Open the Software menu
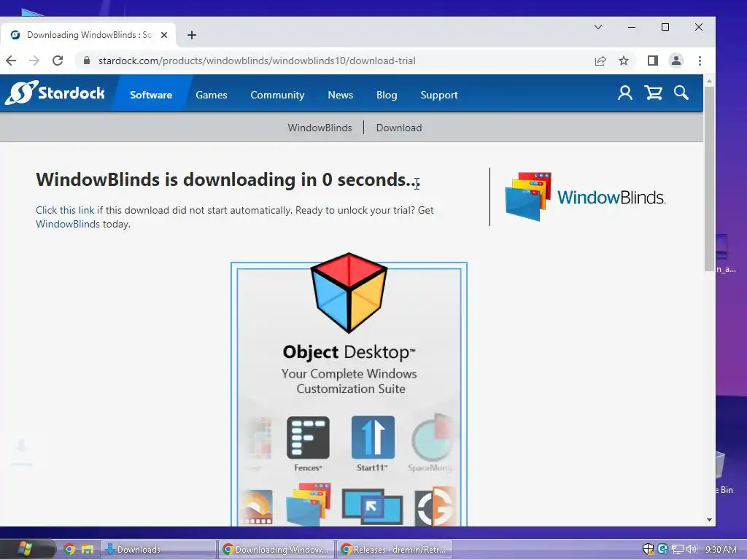 pyautogui.click(x=151, y=95)
